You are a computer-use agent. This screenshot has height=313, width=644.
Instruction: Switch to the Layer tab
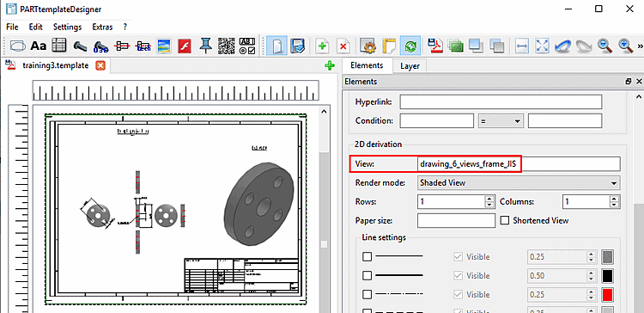coord(410,66)
